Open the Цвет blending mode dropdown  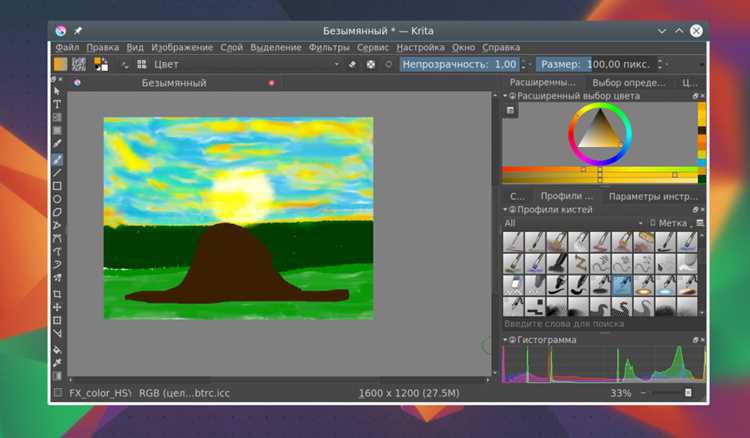[246, 64]
